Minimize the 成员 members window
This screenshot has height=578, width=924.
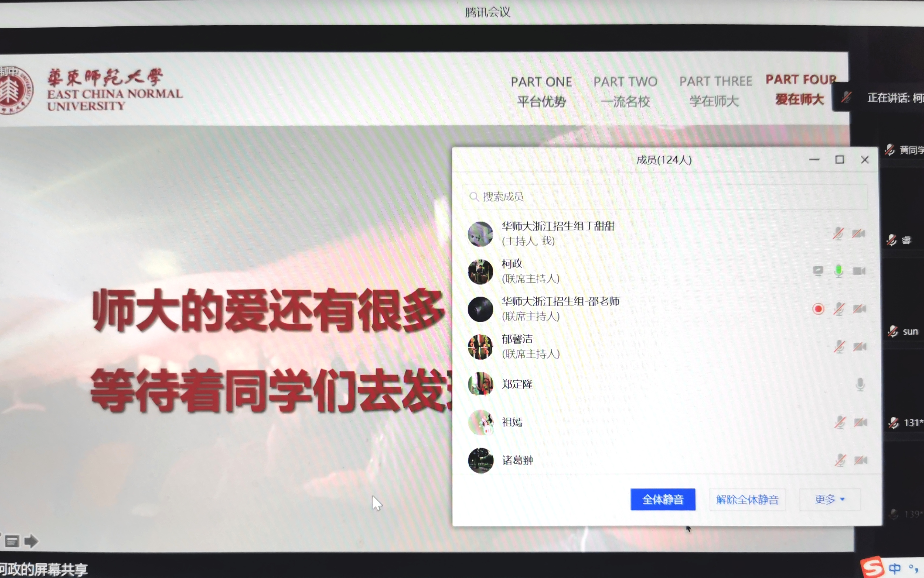[x=814, y=160]
